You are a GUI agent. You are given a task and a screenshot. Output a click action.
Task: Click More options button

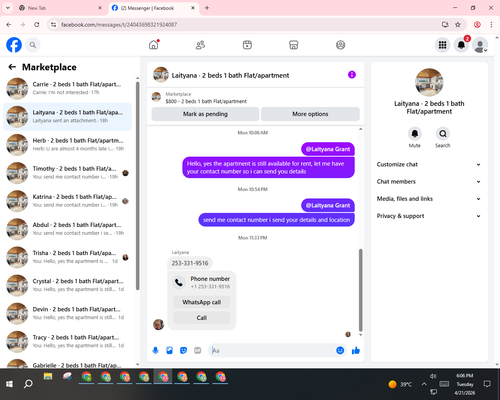pos(310,114)
